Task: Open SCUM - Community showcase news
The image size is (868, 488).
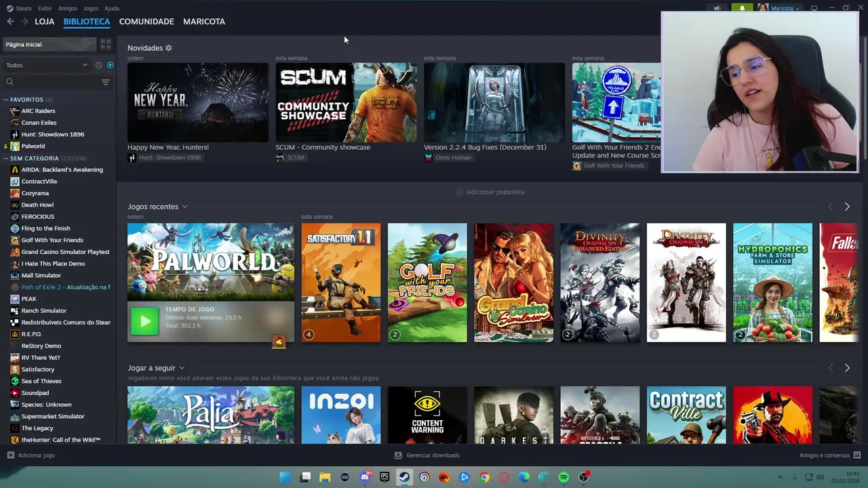Action: click(346, 102)
